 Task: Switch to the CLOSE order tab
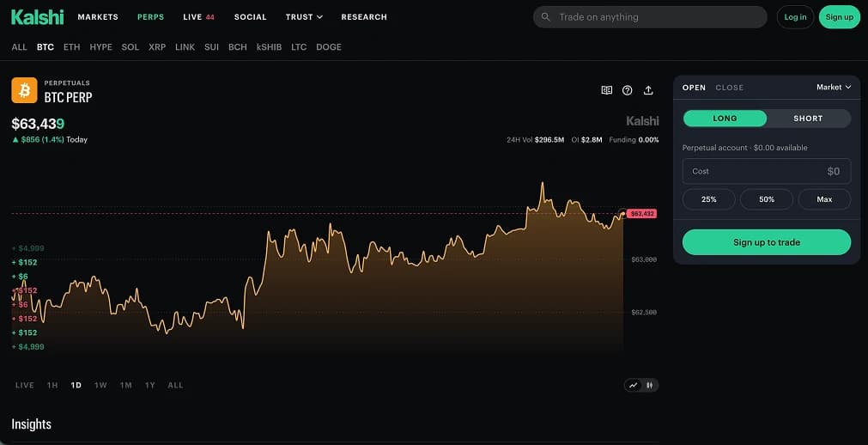coord(730,88)
